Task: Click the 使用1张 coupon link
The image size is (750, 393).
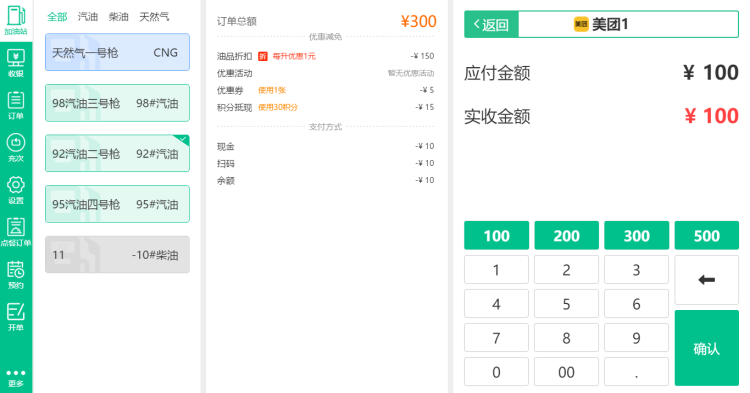Action: [x=272, y=90]
